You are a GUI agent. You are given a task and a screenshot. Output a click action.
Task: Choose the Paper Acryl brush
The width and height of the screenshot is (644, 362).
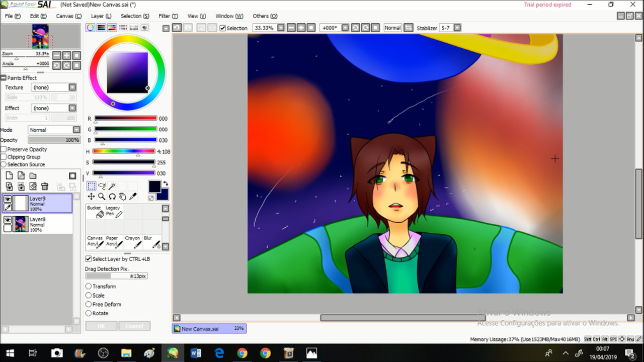tap(114, 242)
